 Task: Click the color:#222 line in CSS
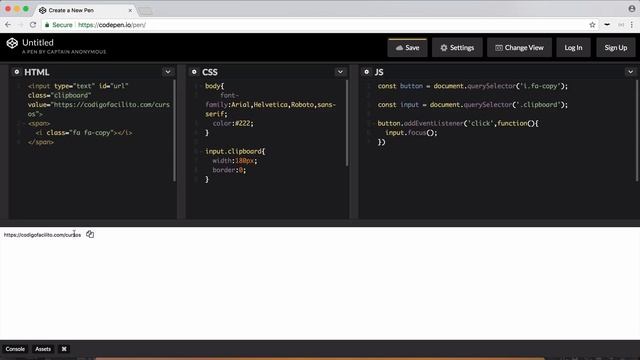coord(233,123)
